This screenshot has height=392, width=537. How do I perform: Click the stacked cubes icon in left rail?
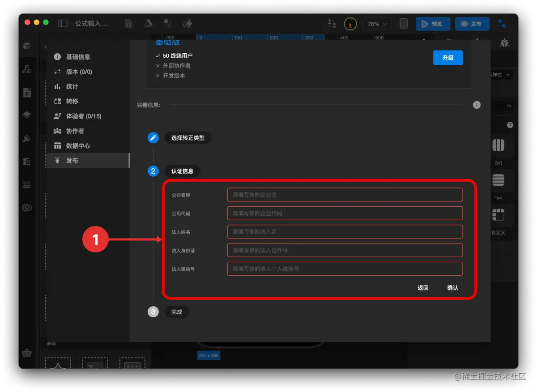(27, 69)
